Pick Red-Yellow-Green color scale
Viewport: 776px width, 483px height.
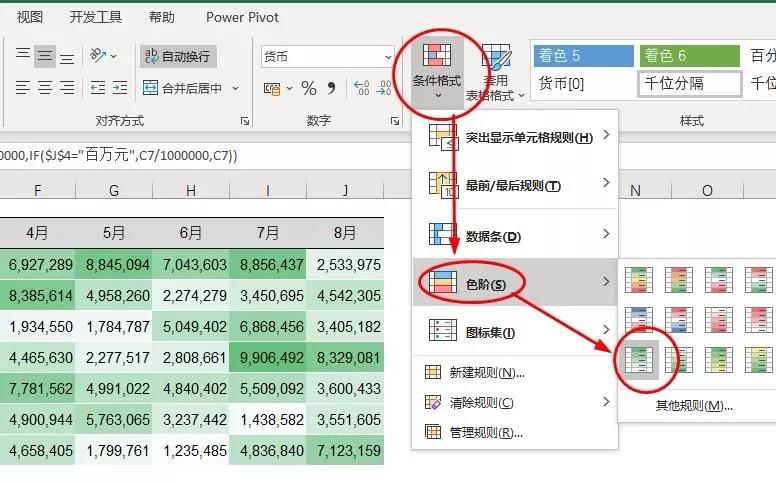pyautogui.click(x=679, y=280)
